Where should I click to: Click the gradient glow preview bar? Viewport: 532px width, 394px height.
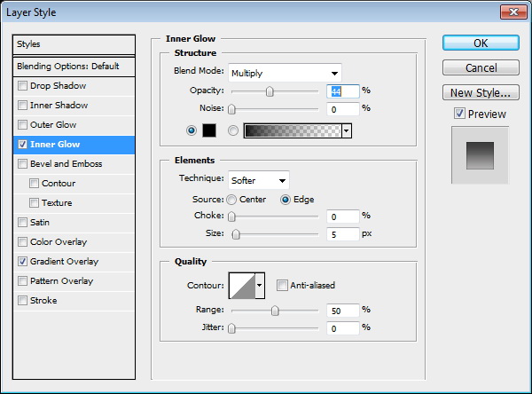(x=292, y=130)
